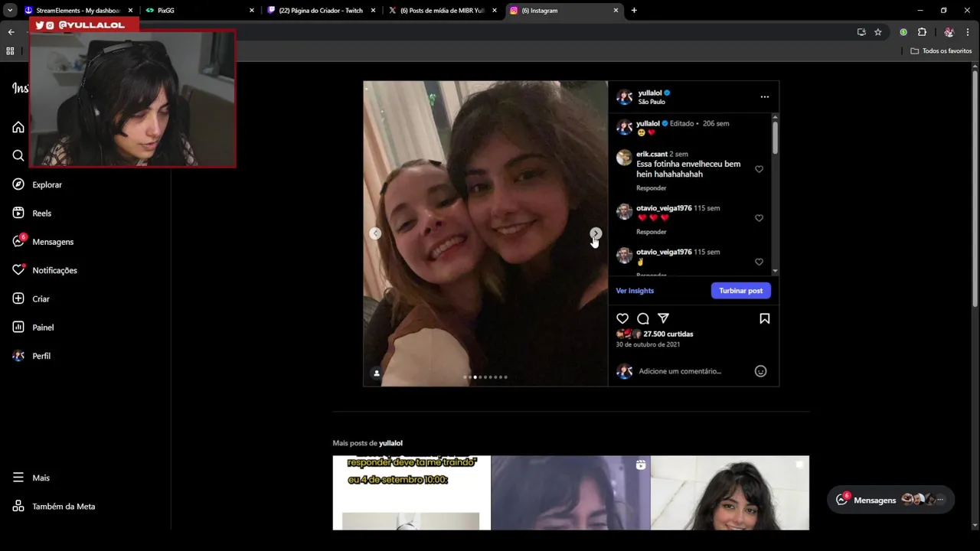Go to next photo in carousel
The height and width of the screenshot is (551, 980).
[596, 233]
